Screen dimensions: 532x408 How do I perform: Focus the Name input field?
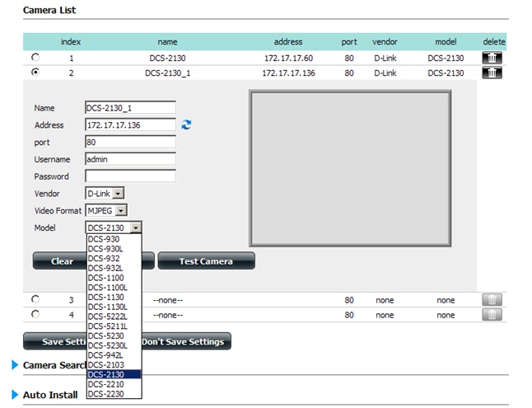(x=130, y=108)
